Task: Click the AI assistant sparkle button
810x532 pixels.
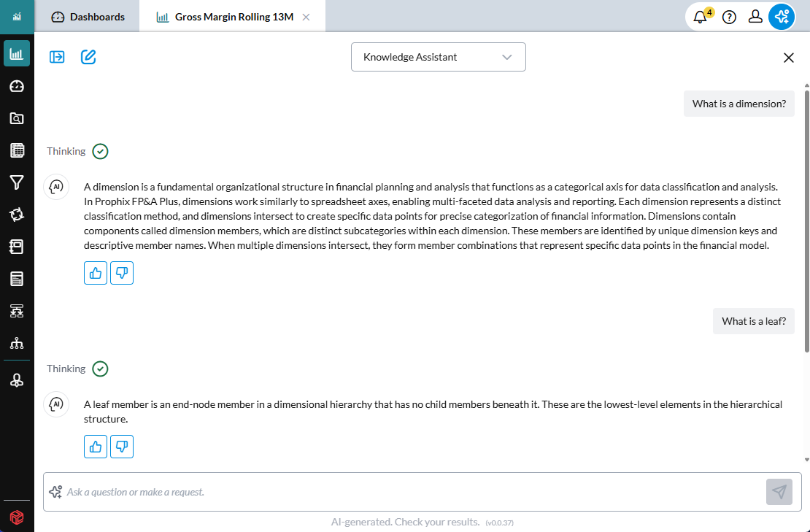Action: coord(782,17)
